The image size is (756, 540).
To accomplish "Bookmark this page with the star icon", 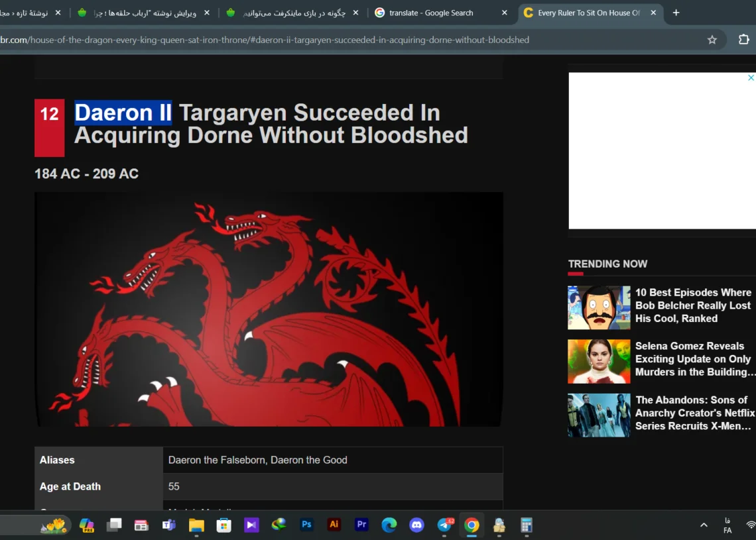I will point(712,40).
